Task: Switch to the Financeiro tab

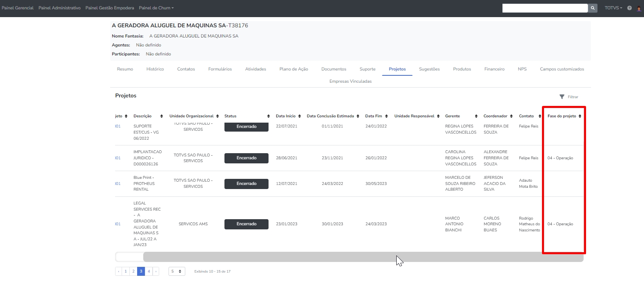Action: pyautogui.click(x=494, y=69)
